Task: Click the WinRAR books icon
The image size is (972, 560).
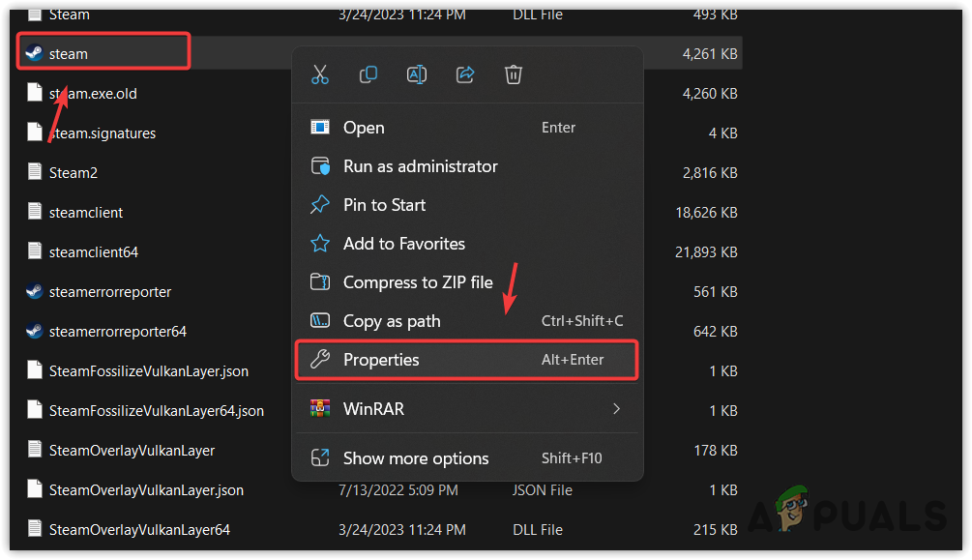Action: click(320, 408)
